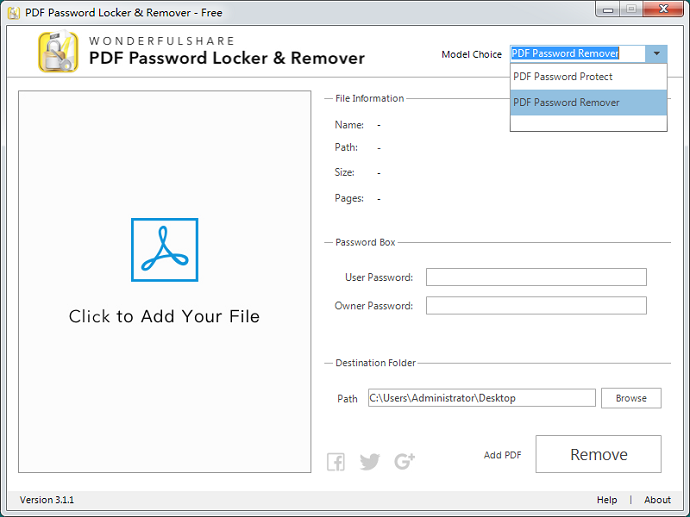Click the 'Name:' label
690x517 pixels.
[349, 125]
